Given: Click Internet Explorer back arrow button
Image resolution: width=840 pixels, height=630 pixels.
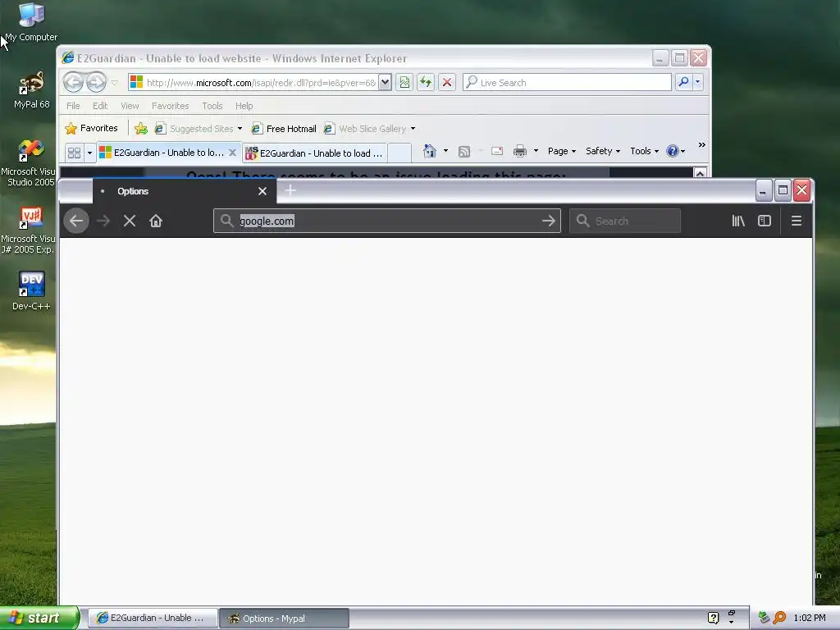Looking at the screenshot, I should [73, 82].
